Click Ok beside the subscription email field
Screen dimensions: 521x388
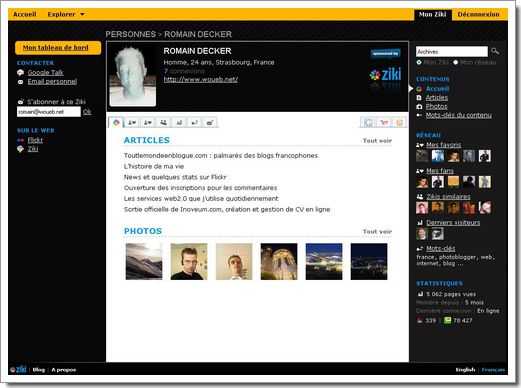87,112
